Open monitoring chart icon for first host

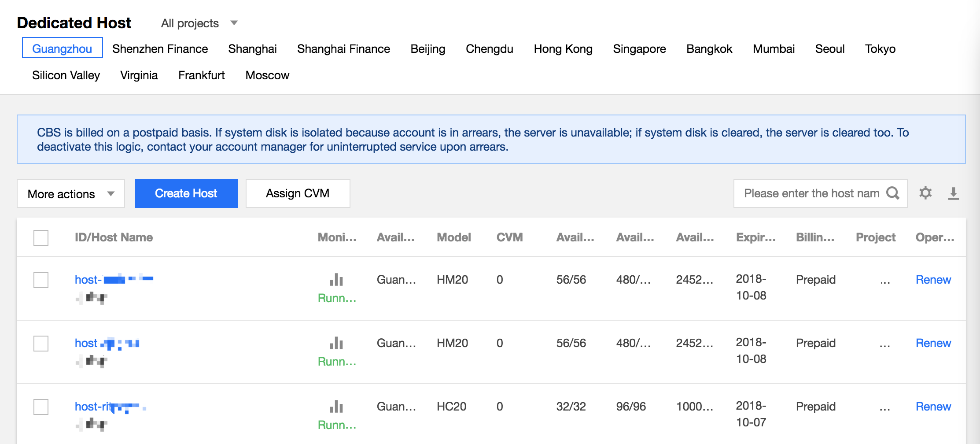336,279
